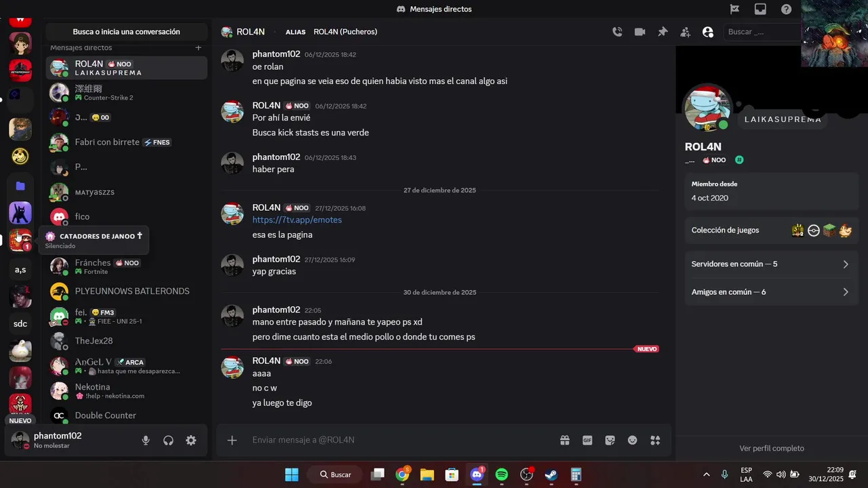Toggle headphone deafen
The width and height of the screenshot is (868, 488).
tap(168, 441)
